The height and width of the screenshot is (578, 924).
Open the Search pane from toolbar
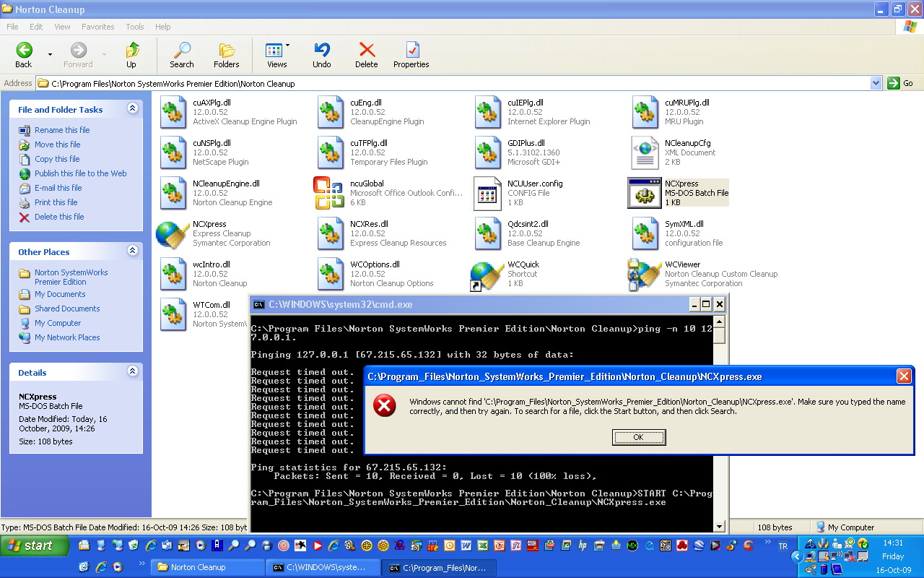pyautogui.click(x=181, y=55)
